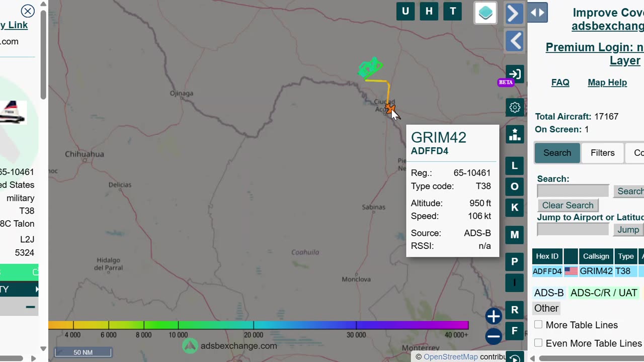Close the left aircraft info panel
The image size is (644, 362).
(x=28, y=11)
